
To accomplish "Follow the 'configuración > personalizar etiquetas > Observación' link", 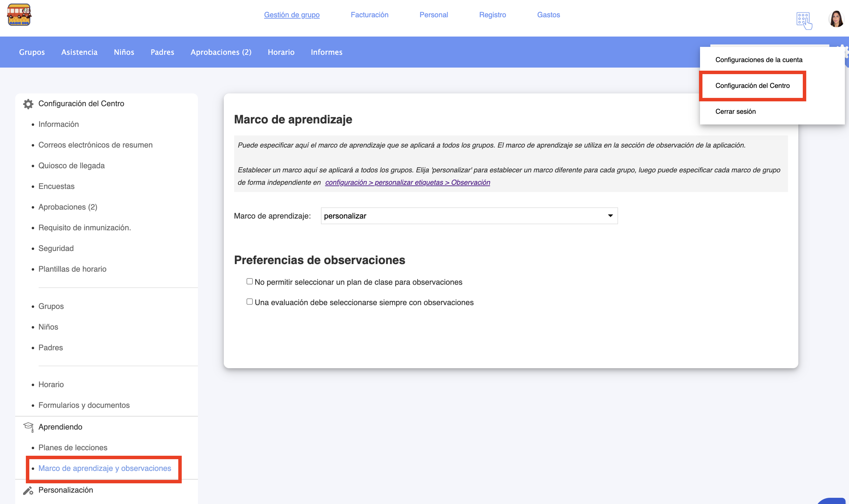I will [407, 182].
